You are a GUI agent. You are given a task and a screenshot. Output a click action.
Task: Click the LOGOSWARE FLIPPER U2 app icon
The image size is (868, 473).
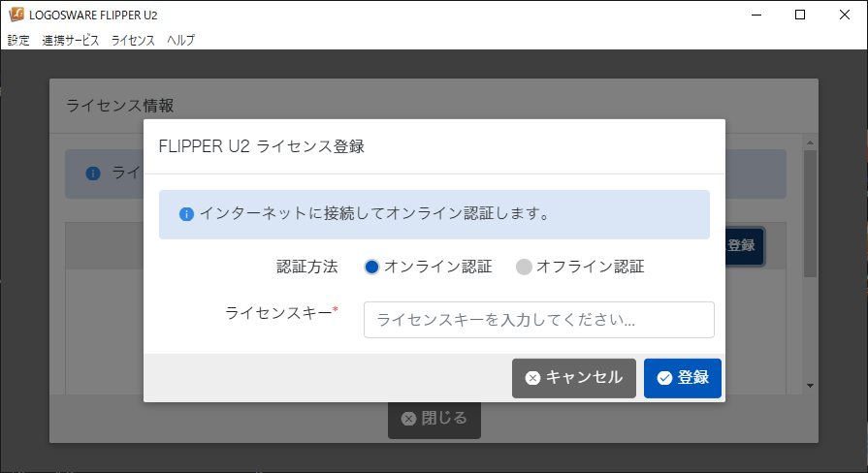pos(16,15)
